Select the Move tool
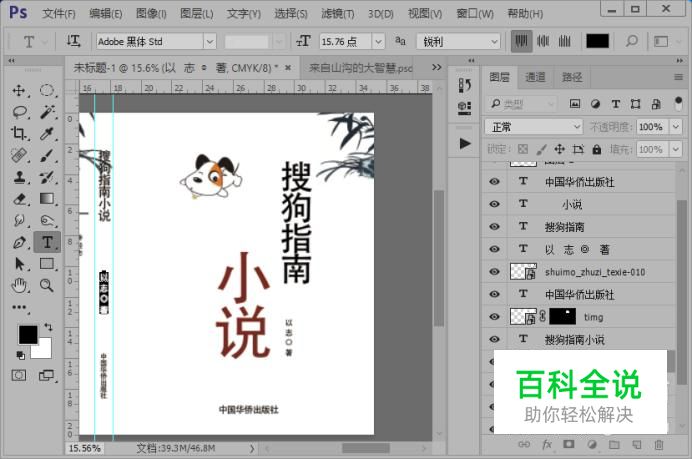The width and height of the screenshot is (692, 459). pos(19,91)
